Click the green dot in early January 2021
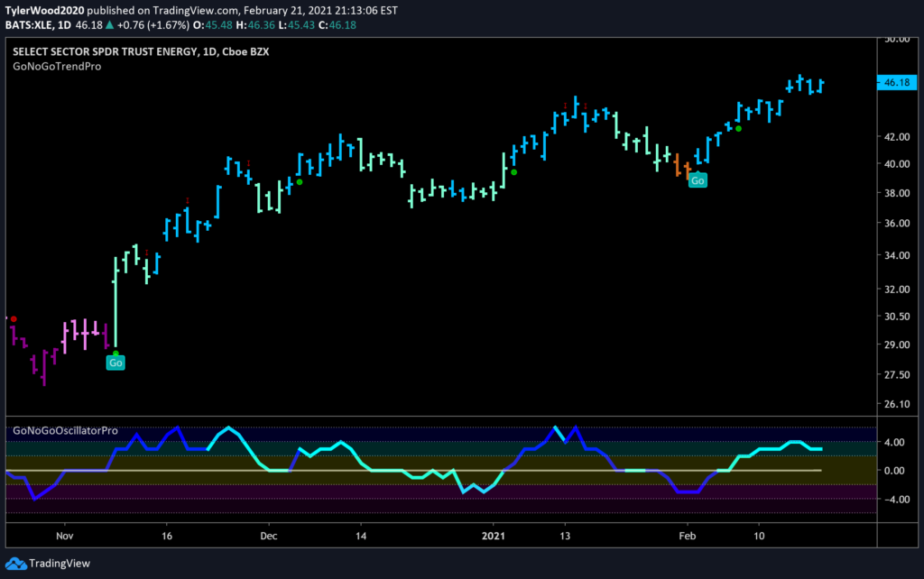This screenshot has height=579, width=924. 513,172
